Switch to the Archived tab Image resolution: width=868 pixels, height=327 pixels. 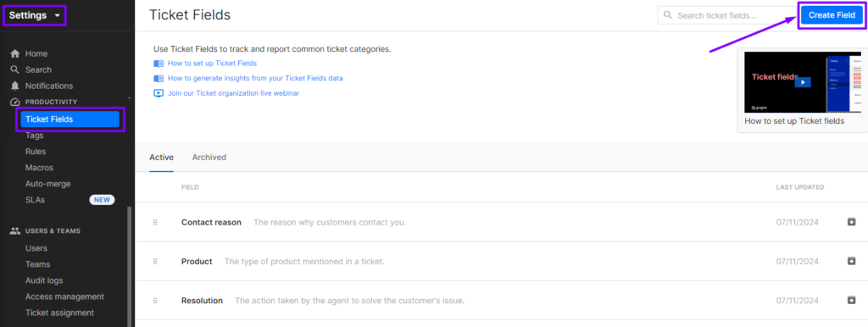pyautogui.click(x=209, y=157)
